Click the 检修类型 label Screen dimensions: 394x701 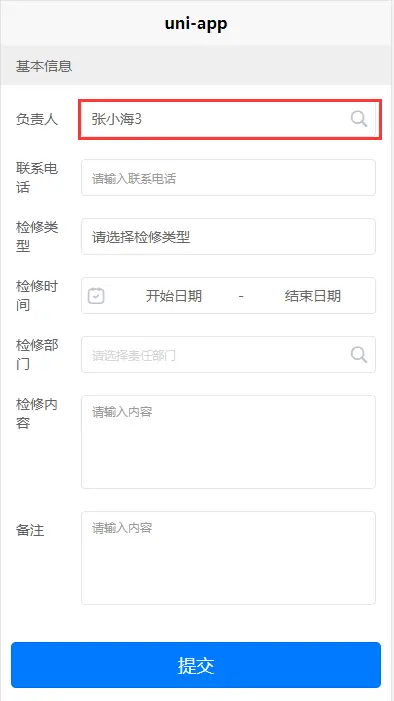(37, 236)
